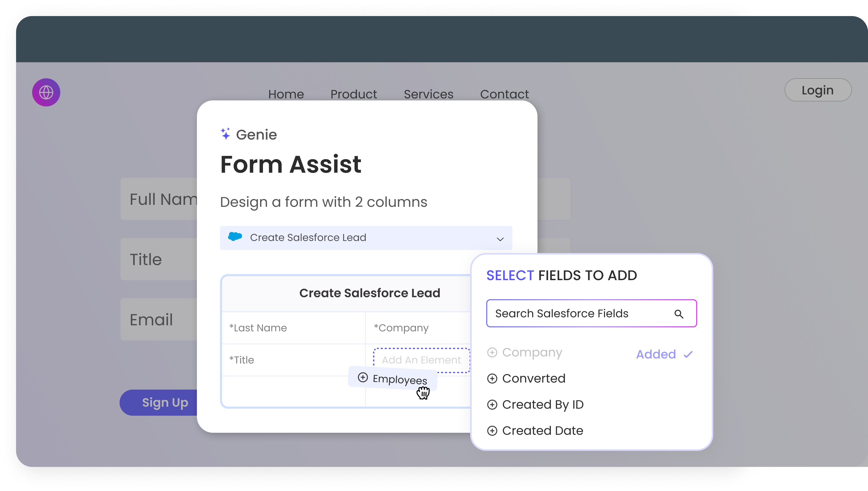Click the greyed plus icon beside Company
868x491 pixels.
(492, 352)
